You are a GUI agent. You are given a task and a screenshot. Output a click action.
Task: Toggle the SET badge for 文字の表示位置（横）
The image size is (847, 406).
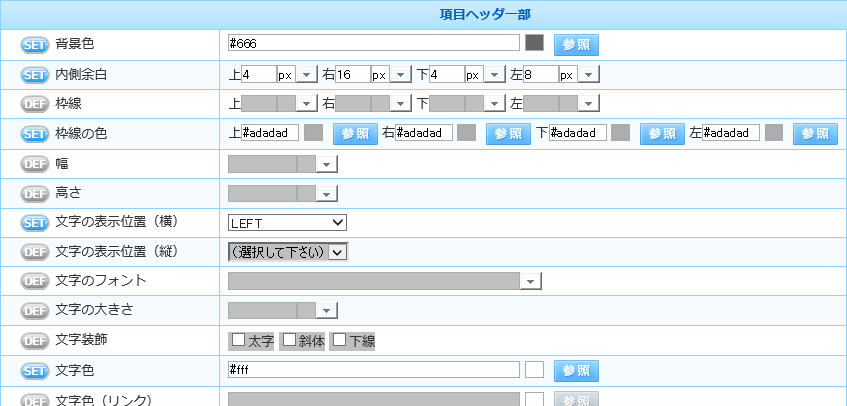(x=35, y=222)
